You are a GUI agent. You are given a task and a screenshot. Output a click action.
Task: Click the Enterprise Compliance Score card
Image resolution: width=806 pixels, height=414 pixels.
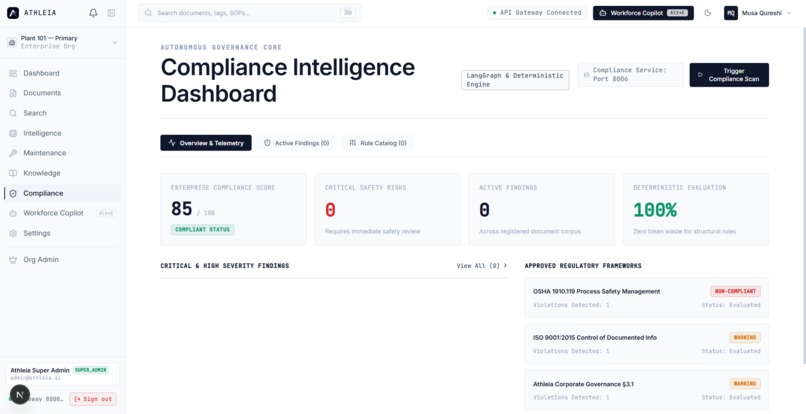(x=233, y=209)
